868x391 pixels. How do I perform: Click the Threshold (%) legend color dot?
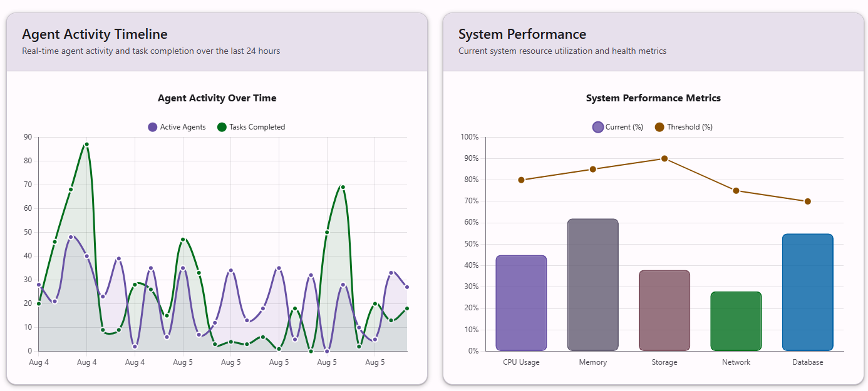tap(659, 127)
